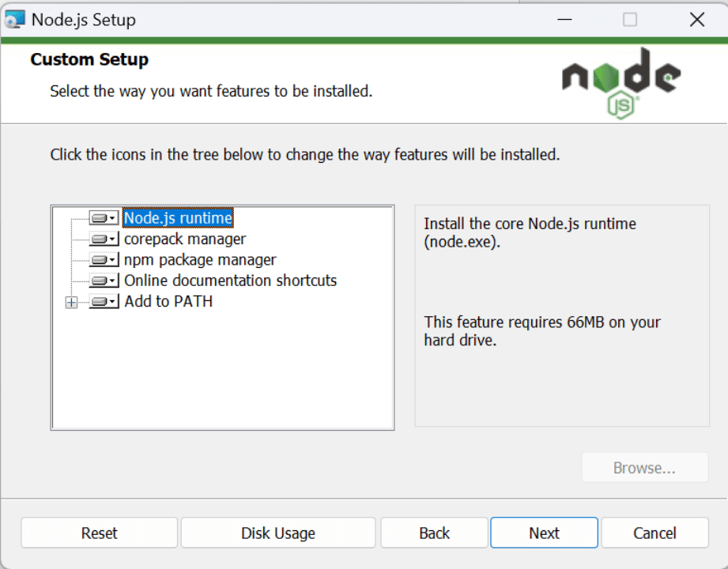Viewport: 728px width, 569px height.
Task: Click the npm package manager drive icon
Action: click(x=98, y=260)
